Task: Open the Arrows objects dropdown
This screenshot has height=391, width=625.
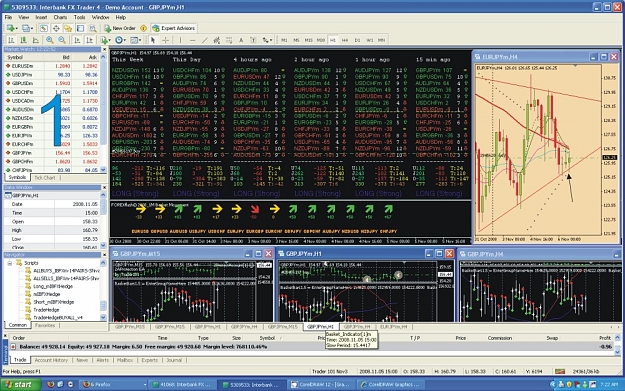Action: [267, 40]
